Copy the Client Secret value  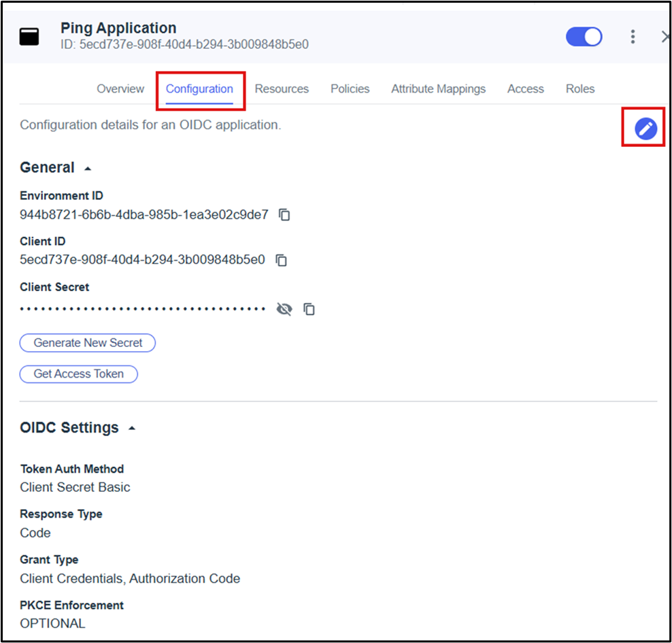coord(309,309)
